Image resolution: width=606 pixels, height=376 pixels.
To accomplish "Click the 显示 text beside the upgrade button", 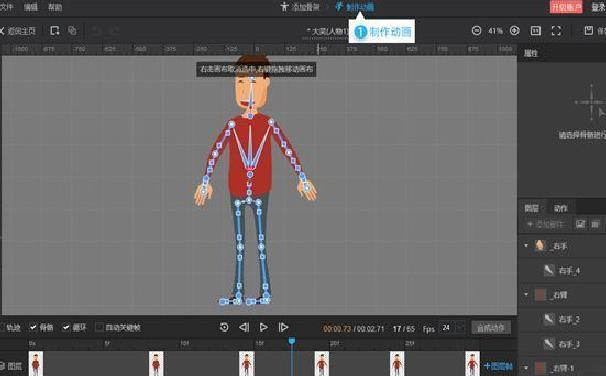I will [599, 7].
